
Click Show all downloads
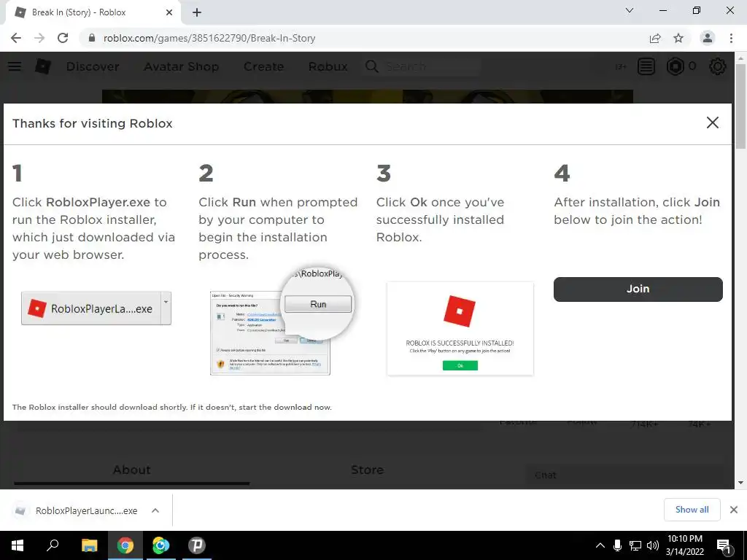point(692,510)
